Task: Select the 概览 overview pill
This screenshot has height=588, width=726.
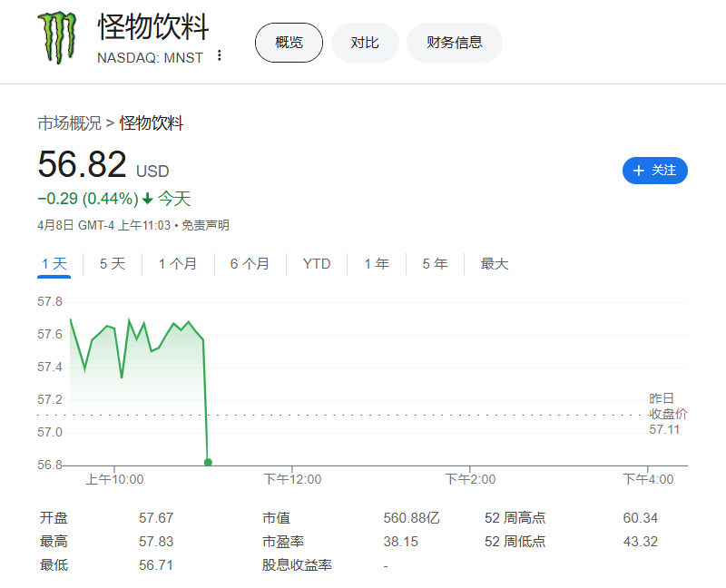Action: point(289,43)
